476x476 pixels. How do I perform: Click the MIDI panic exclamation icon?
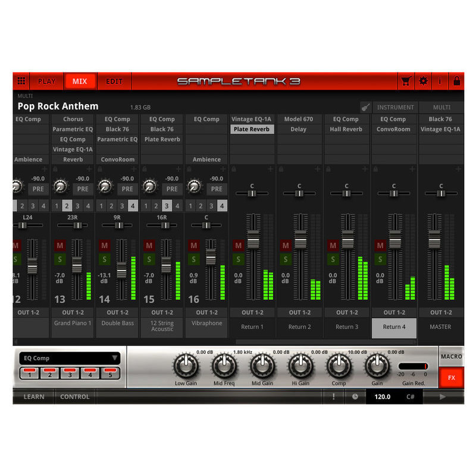click(333, 396)
